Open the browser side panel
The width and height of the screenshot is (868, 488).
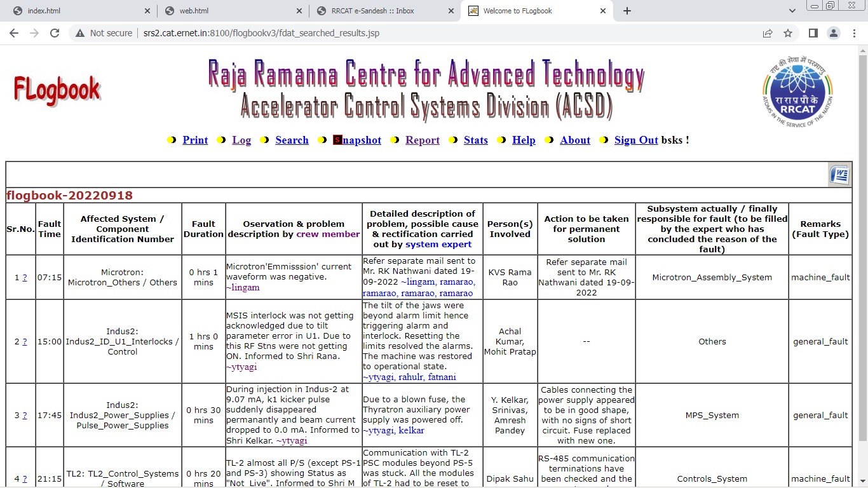813,33
